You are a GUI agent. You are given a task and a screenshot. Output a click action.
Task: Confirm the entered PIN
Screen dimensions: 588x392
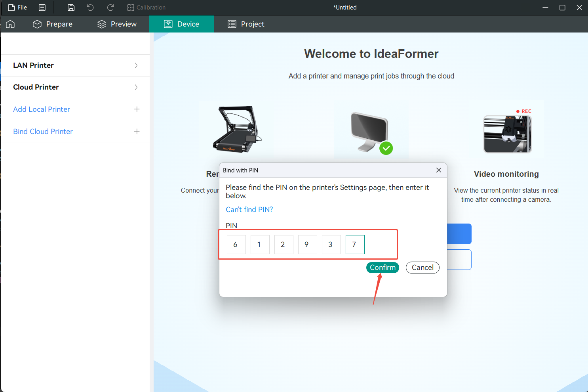tap(383, 268)
